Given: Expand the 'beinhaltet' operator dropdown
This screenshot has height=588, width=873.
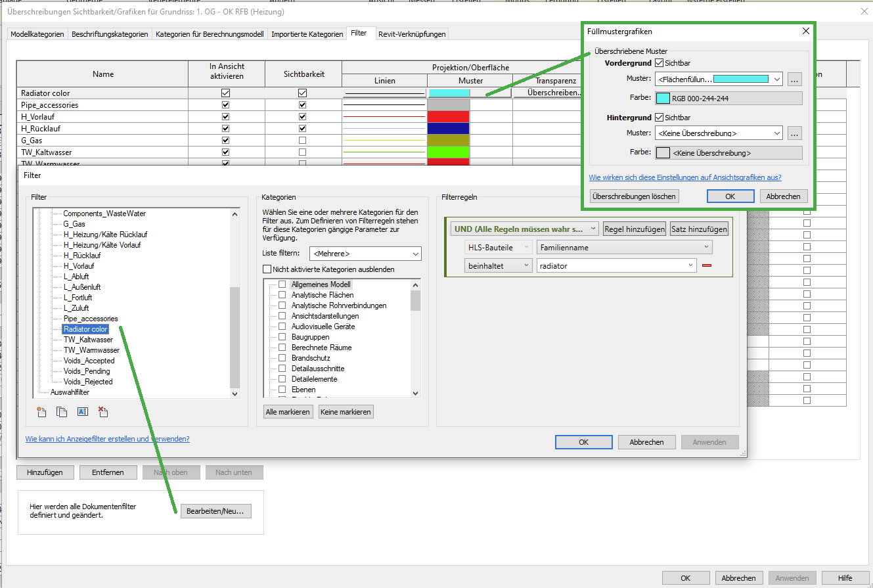Looking at the screenshot, I should (x=498, y=265).
